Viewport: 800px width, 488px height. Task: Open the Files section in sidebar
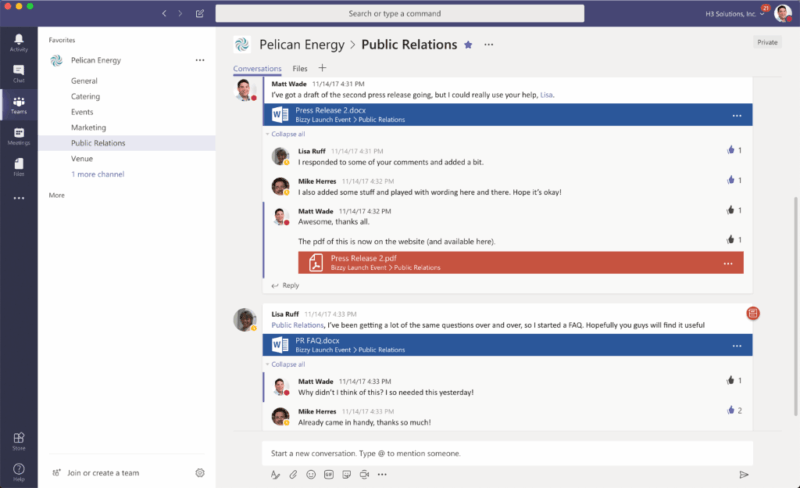(18, 166)
